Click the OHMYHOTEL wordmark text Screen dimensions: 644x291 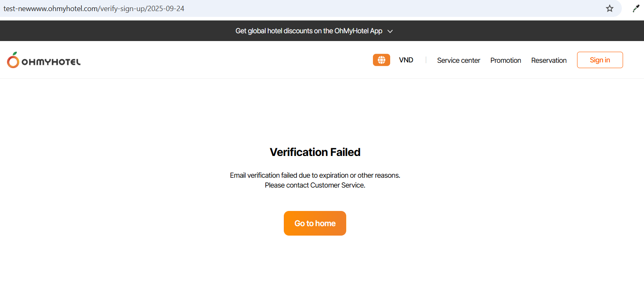pyautogui.click(x=51, y=62)
